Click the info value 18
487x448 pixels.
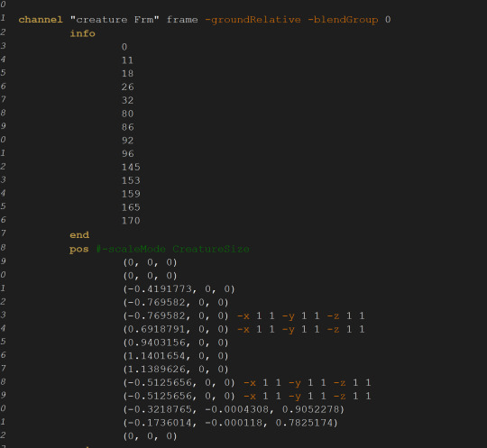pyautogui.click(x=128, y=74)
